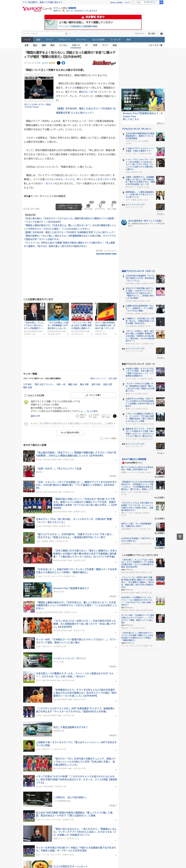Select the ライブ main tab

[x=49, y=39]
